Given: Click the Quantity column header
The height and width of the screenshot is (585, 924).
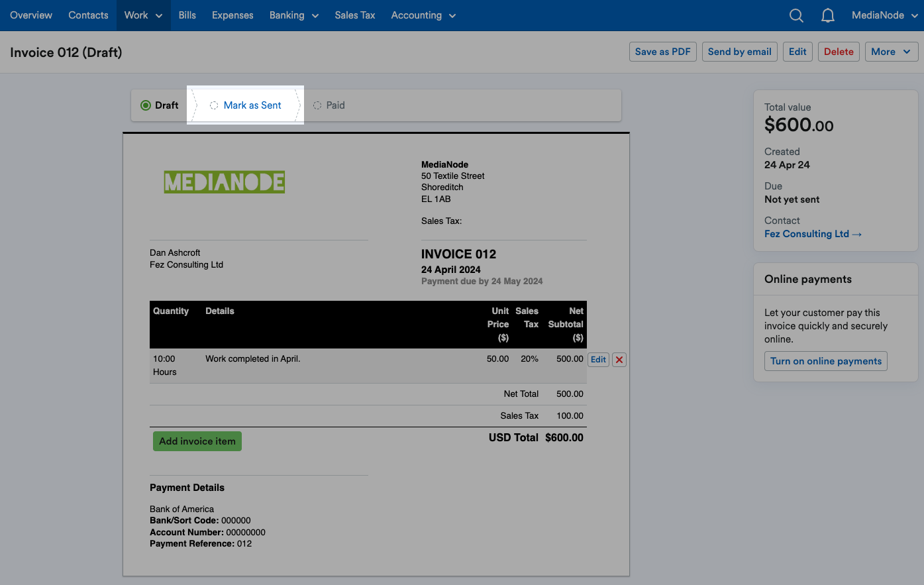Looking at the screenshot, I should pyautogui.click(x=171, y=311).
